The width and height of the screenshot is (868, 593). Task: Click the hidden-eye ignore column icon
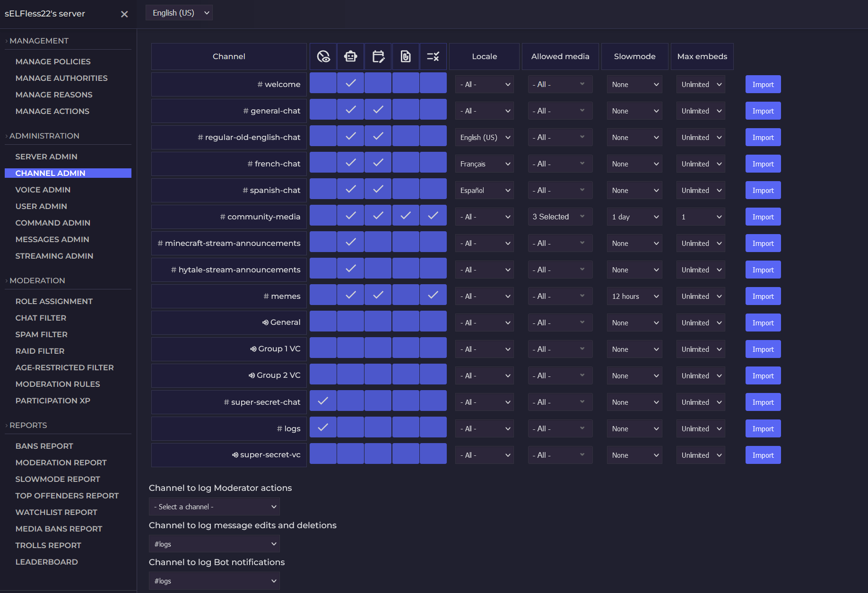click(323, 57)
